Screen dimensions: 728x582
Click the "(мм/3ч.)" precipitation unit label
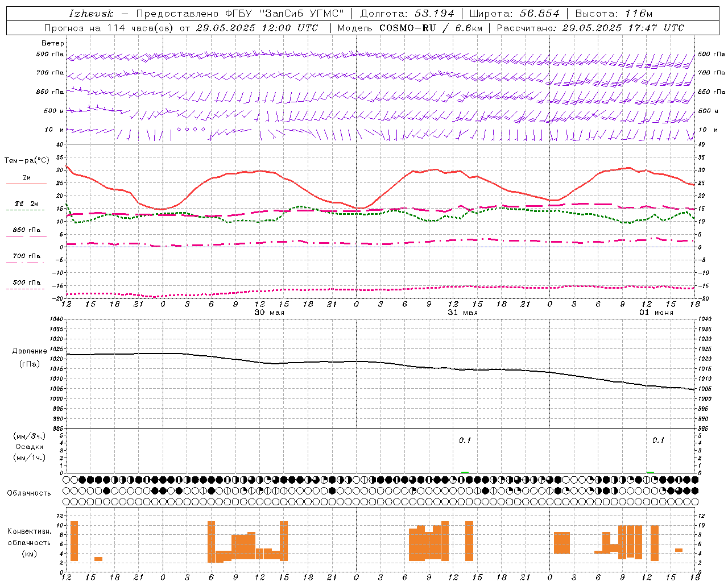pos(30,436)
